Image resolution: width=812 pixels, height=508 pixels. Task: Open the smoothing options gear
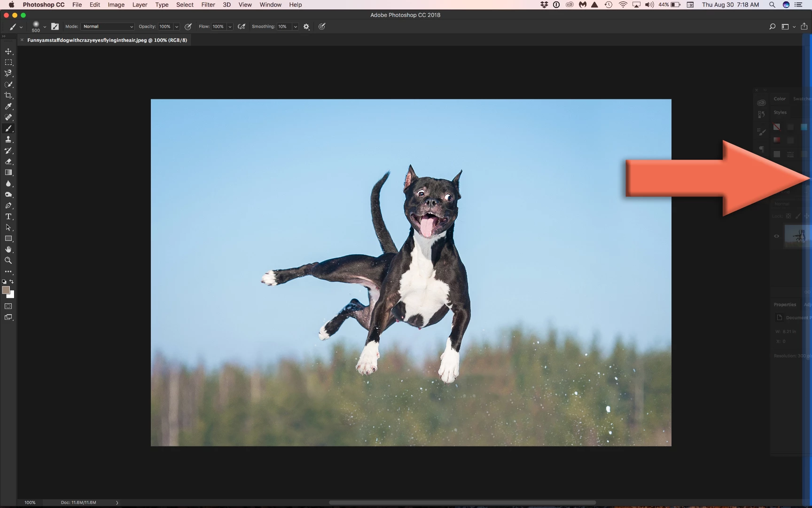306,27
